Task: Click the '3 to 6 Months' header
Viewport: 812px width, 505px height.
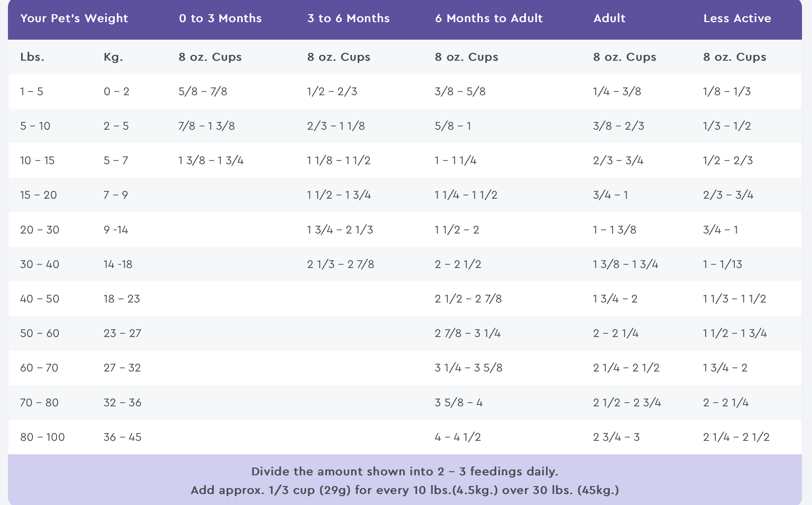Action: point(348,18)
